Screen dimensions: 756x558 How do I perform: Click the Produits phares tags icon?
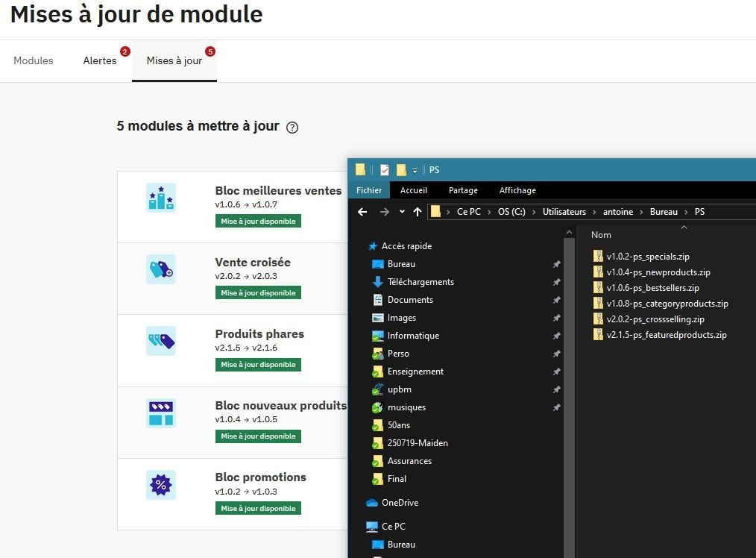161,341
